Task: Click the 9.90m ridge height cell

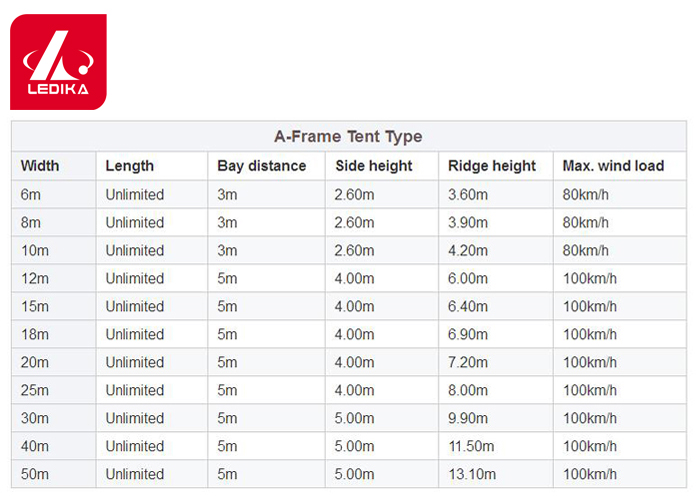Action: pos(468,418)
